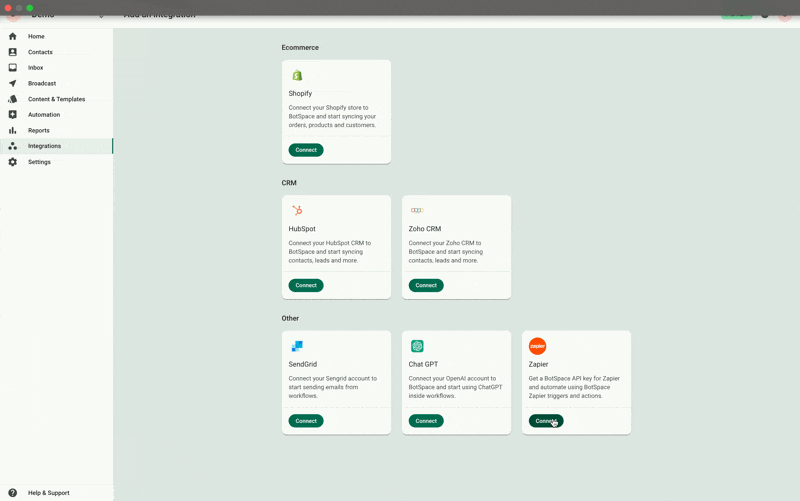Click the SendGrid description text

333,387
